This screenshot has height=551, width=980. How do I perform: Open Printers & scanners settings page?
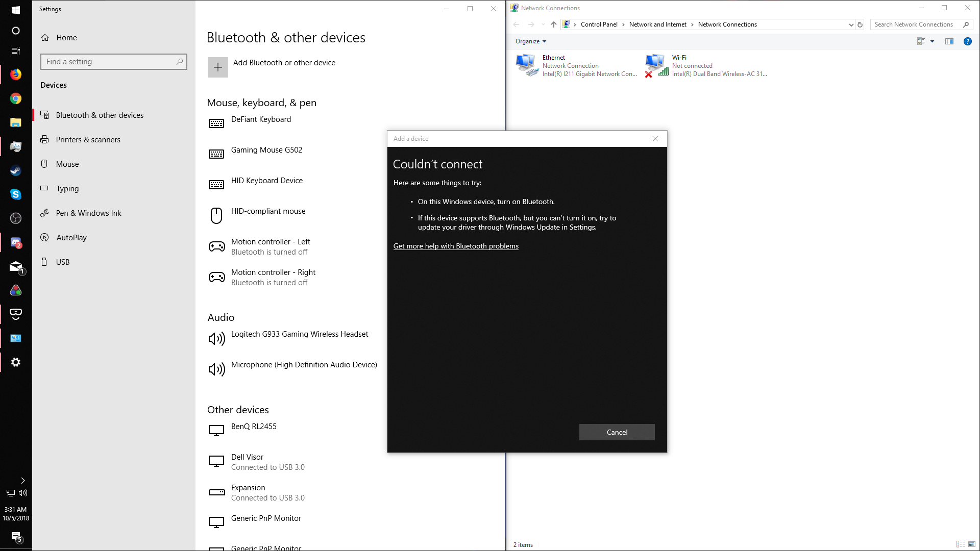click(x=88, y=140)
